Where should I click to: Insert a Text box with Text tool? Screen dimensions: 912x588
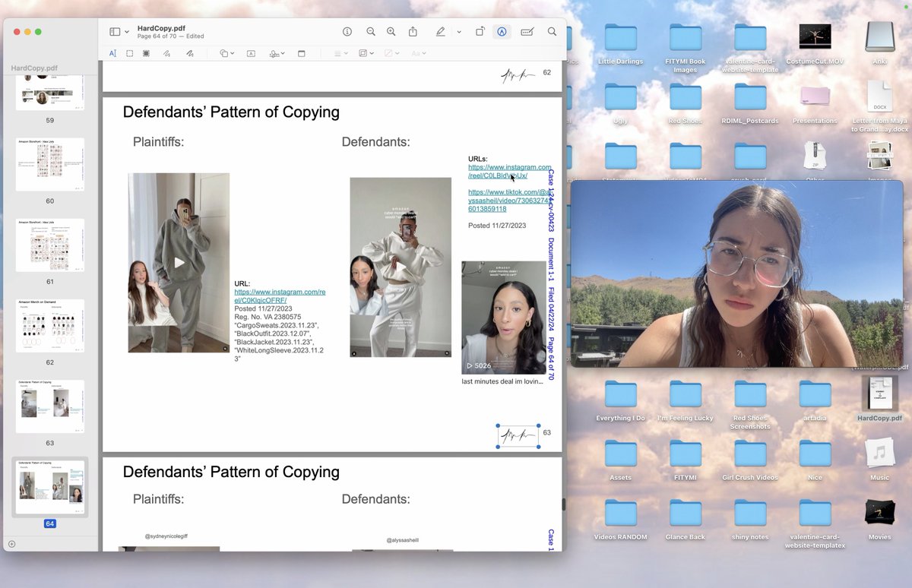(251, 53)
